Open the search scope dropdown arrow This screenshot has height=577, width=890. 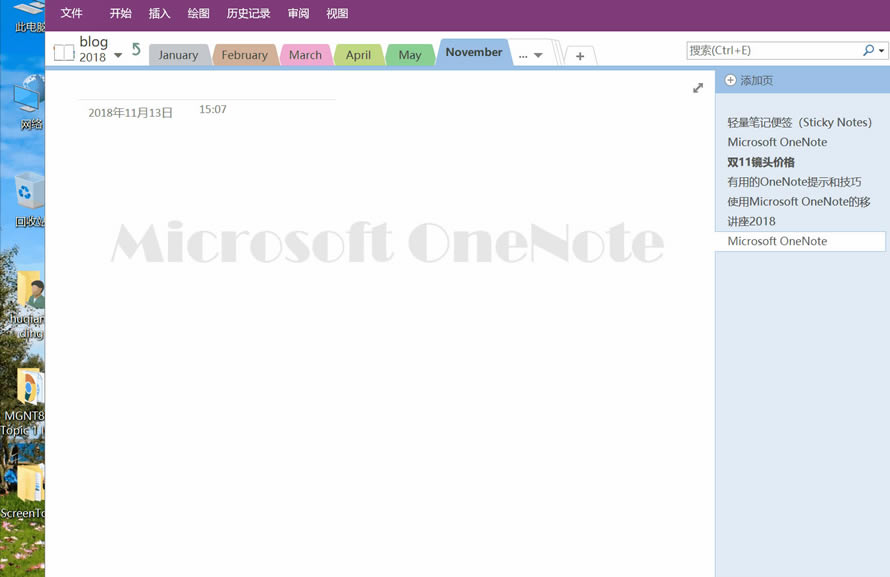(x=881, y=50)
